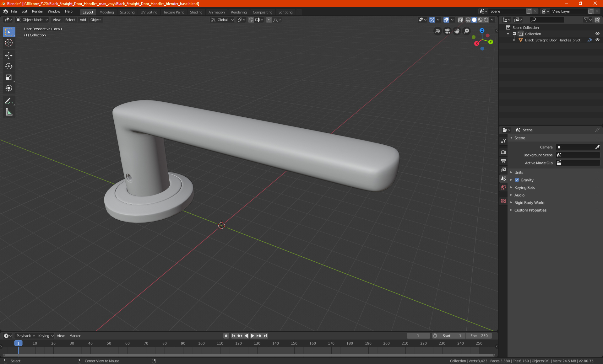This screenshot has height=364, width=603.
Task: Open the Object Mode dropdown
Action: [32, 20]
